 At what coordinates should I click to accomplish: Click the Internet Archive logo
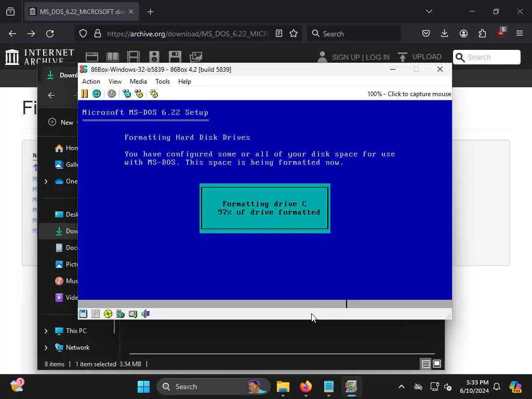[39, 57]
